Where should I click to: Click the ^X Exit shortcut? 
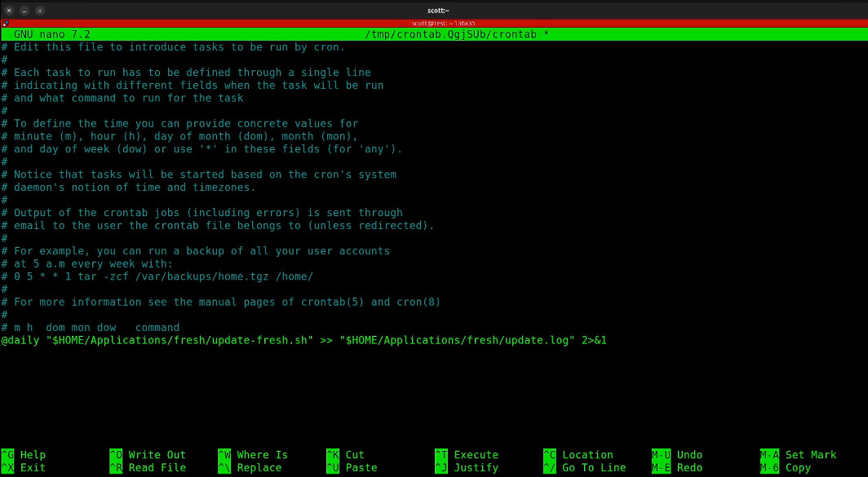24,468
